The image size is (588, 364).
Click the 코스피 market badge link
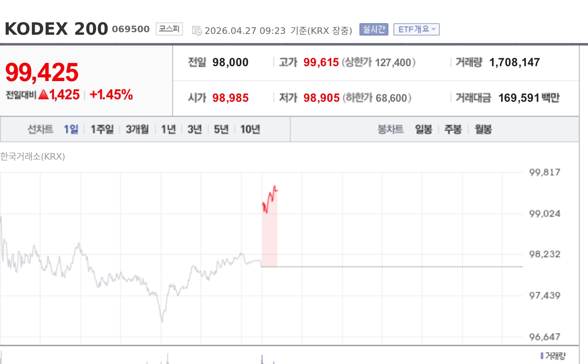[169, 29]
